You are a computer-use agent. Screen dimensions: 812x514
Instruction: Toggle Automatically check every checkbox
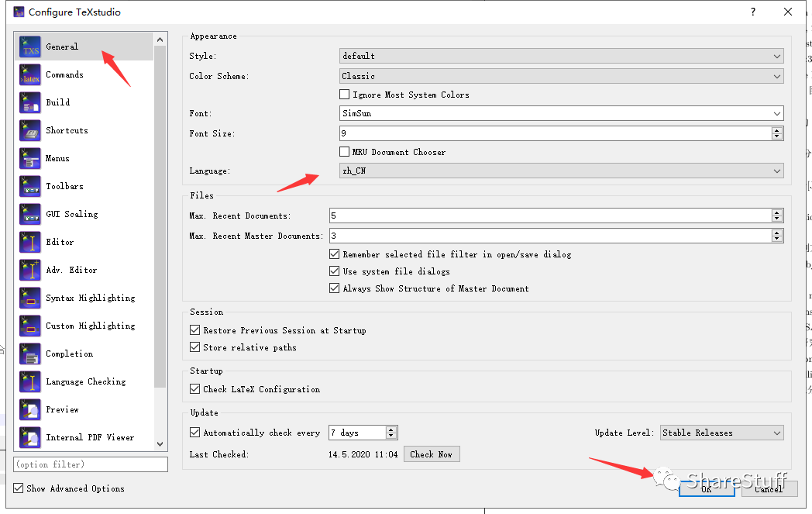(x=194, y=433)
